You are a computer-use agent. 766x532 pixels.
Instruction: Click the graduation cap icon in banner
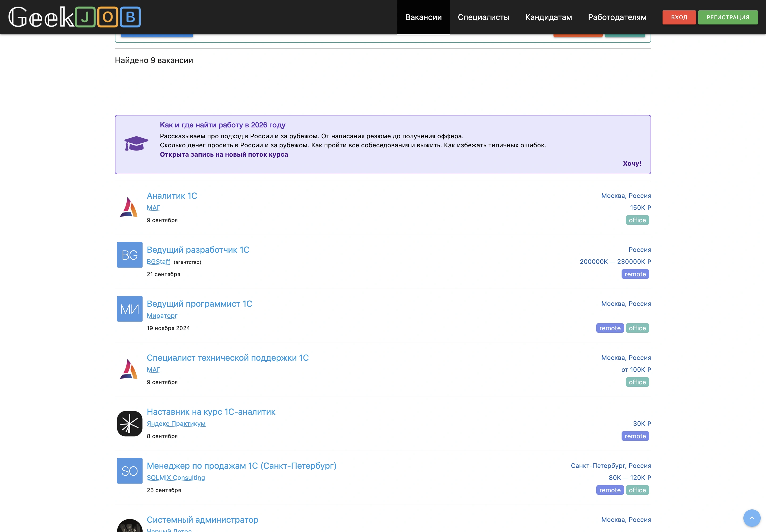[x=136, y=144]
